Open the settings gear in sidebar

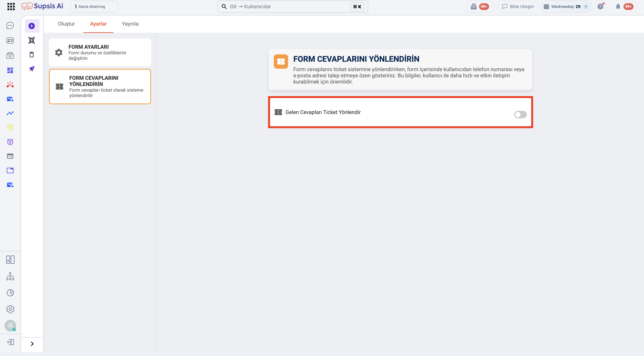(x=10, y=309)
